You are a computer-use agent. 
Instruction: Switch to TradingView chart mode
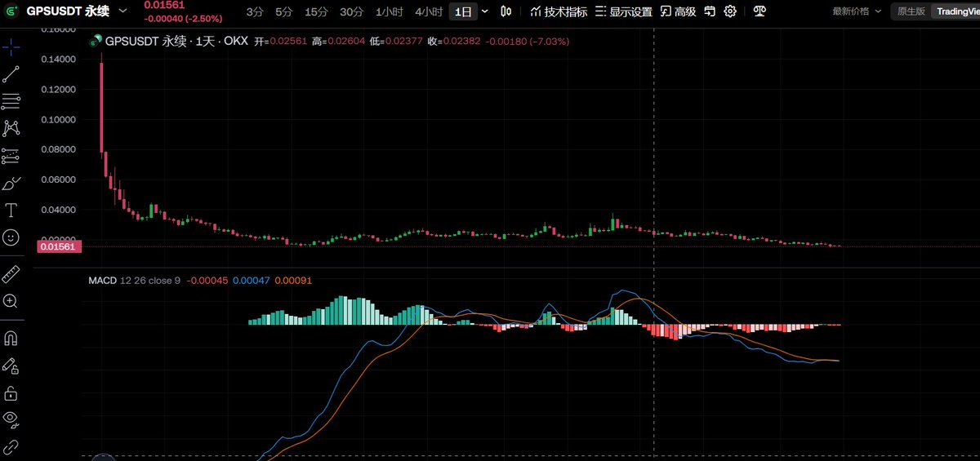(x=955, y=11)
